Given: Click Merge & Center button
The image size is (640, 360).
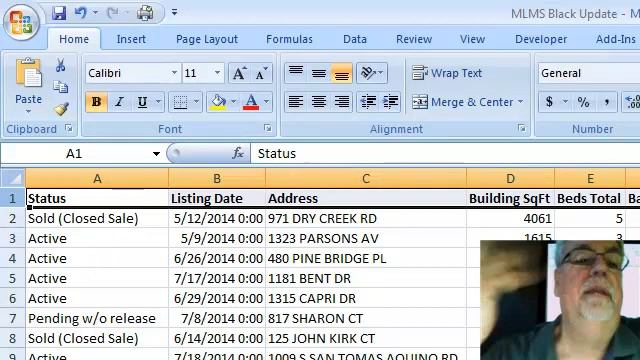Looking at the screenshot, I should tap(462, 102).
